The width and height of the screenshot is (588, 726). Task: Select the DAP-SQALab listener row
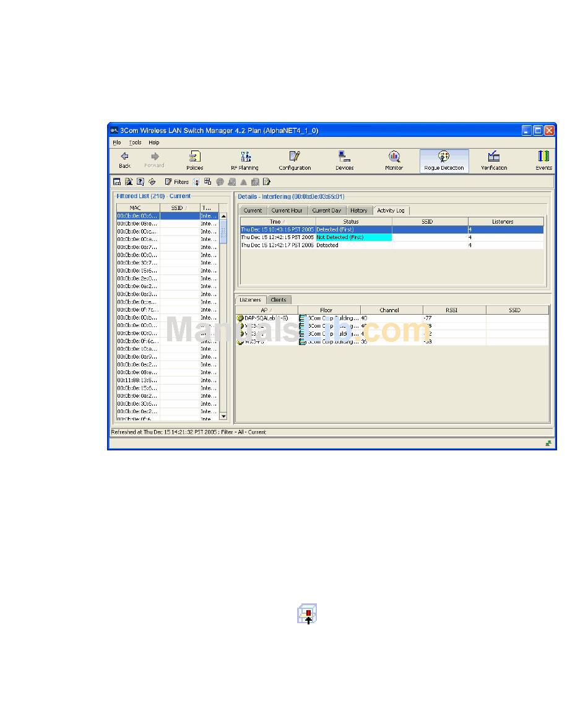[392, 318]
